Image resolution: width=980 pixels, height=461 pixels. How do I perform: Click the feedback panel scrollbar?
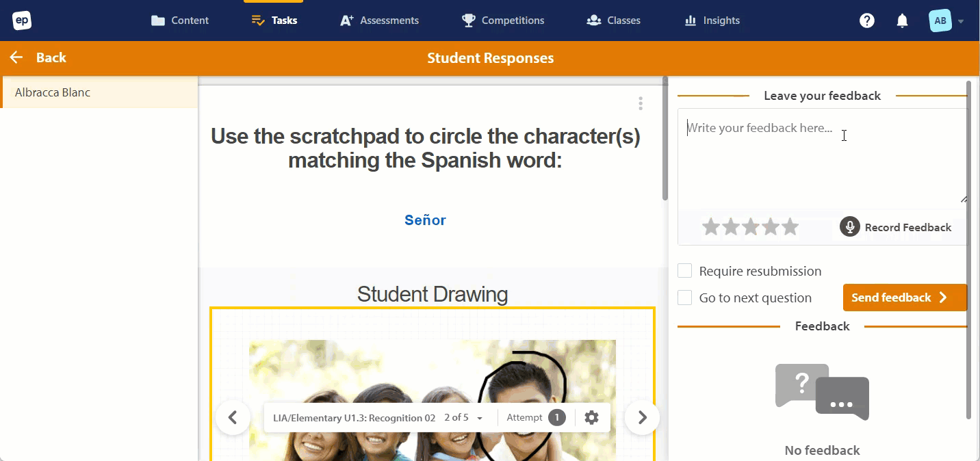tap(968, 250)
